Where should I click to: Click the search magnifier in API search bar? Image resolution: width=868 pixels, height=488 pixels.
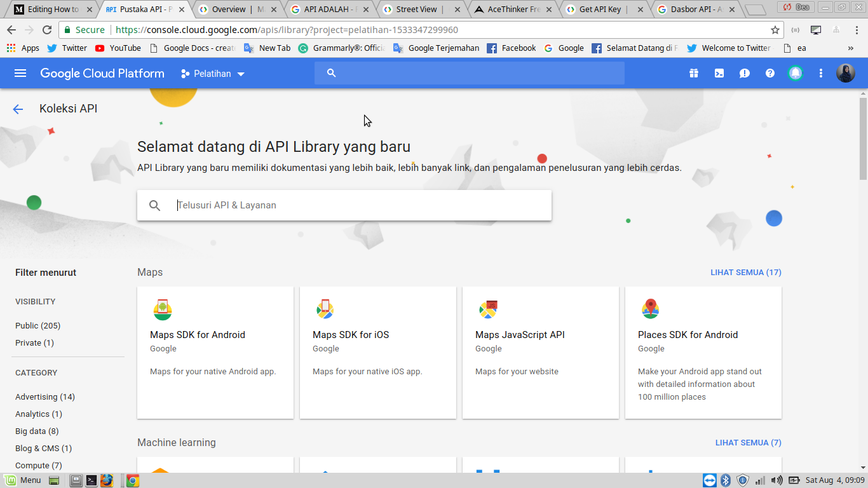tap(154, 205)
